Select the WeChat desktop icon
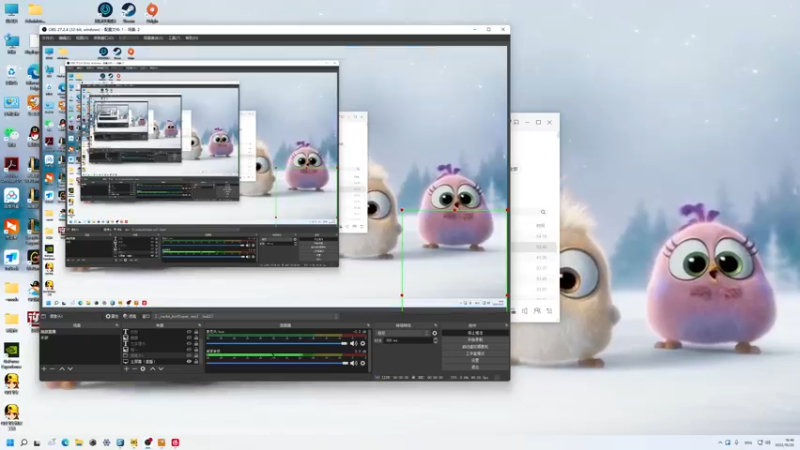Viewport: 800px width, 450px height. (11, 137)
